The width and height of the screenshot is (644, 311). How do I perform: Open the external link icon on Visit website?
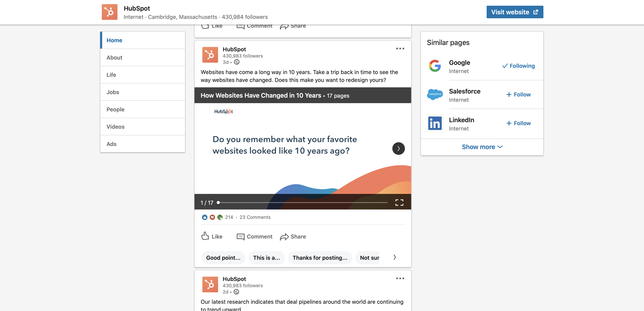(x=536, y=12)
